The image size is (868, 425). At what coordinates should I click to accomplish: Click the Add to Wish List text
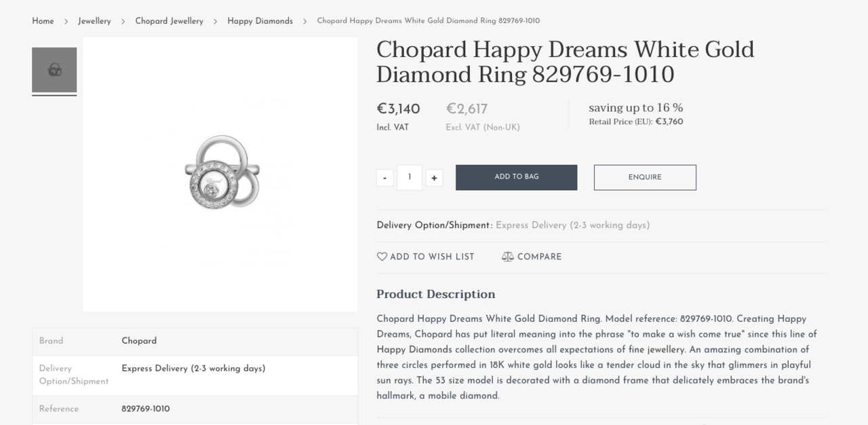432,257
